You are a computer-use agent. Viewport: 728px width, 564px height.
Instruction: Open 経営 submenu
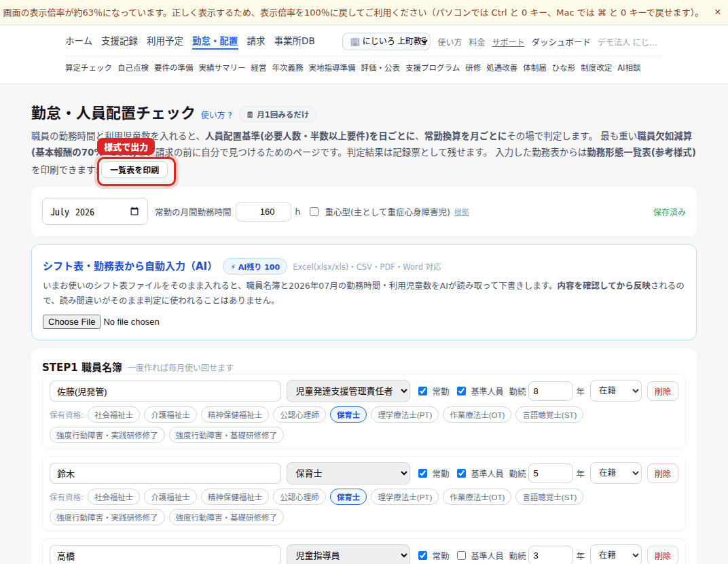pyautogui.click(x=259, y=68)
